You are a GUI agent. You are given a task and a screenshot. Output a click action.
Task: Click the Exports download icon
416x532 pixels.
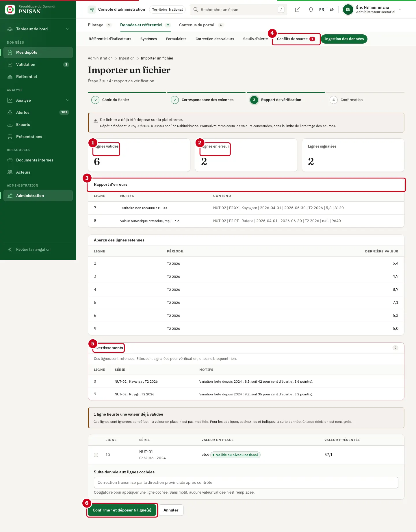[10, 125]
